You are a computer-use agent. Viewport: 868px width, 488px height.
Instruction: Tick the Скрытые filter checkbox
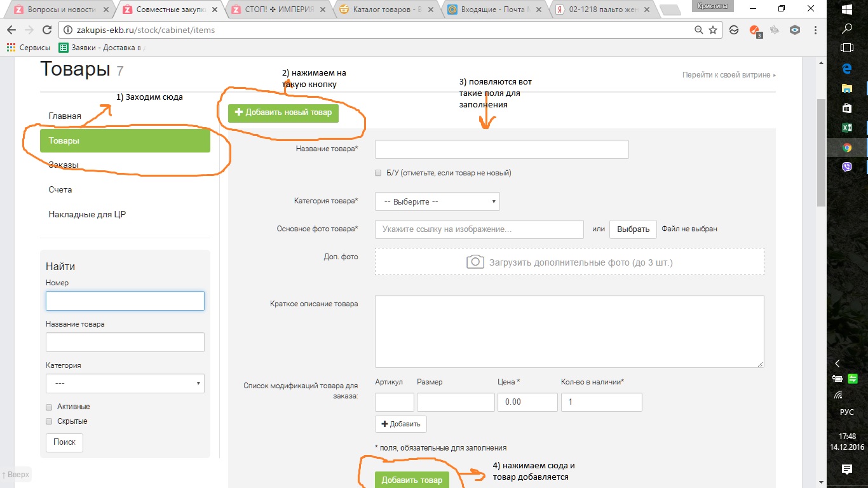[49, 421]
